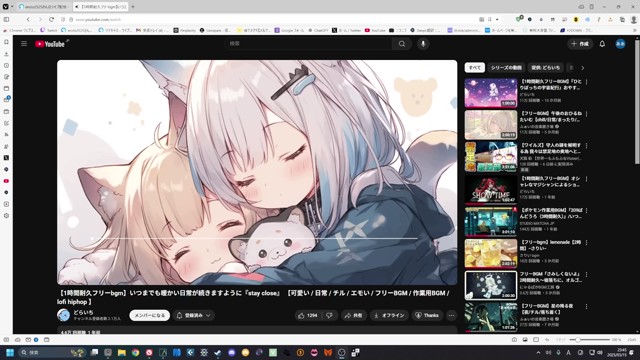The height and width of the screenshot is (360, 640).
Task: Open the bookmarks panel in sidebar
Action: [6, 42]
